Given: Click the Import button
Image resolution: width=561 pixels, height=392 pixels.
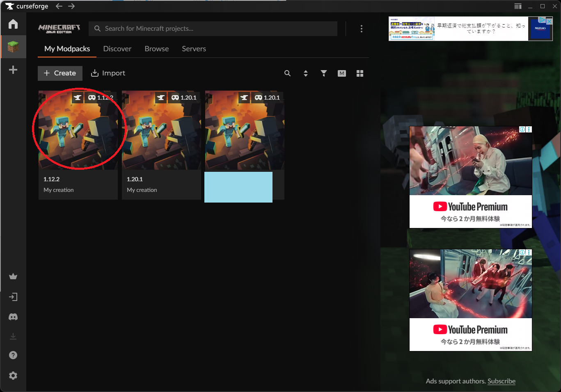Looking at the screenshot, I should point(108,73).
